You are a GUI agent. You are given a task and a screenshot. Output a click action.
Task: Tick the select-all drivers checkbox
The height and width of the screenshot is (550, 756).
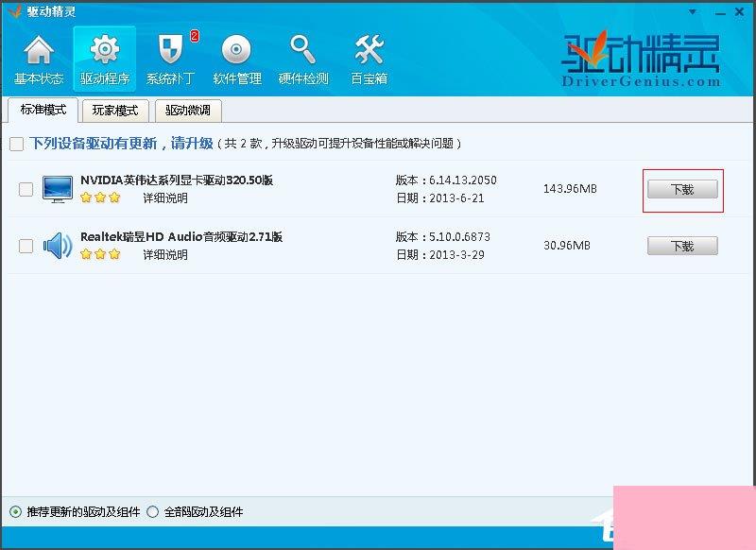16,144
